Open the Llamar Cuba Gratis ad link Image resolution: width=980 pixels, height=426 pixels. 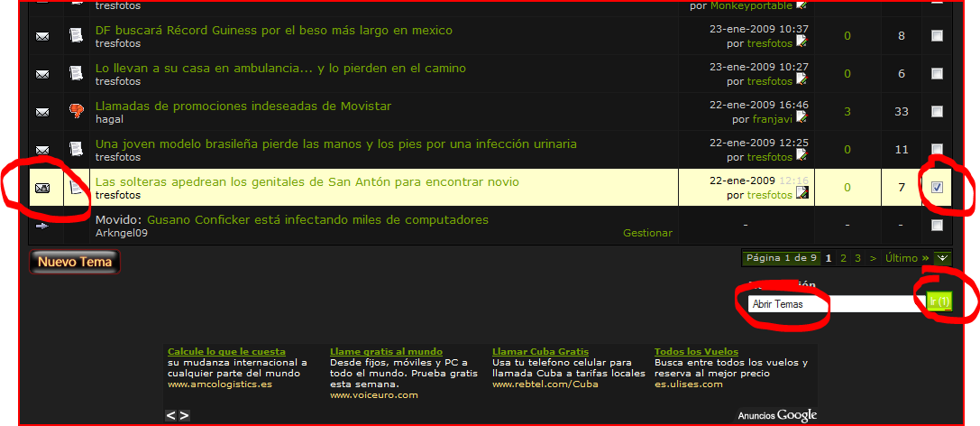click(x=540, y=351)
